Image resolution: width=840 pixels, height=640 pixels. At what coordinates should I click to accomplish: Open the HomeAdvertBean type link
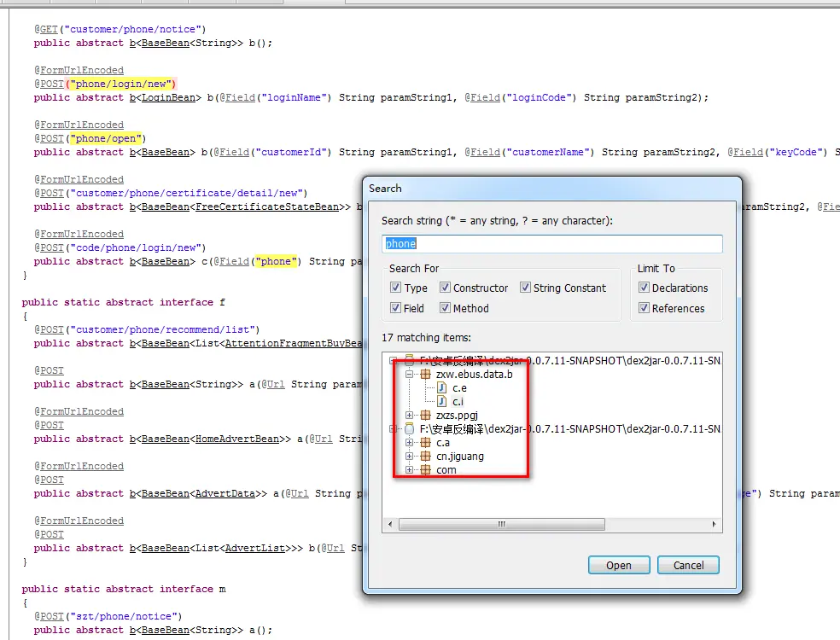click(x=237, y=439)
